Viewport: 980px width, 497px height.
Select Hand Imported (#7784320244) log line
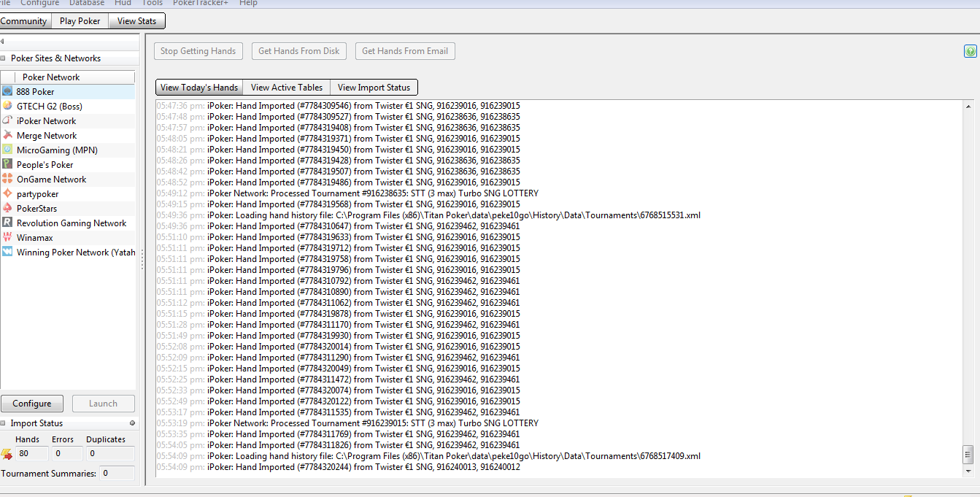[x=339, y=467]
